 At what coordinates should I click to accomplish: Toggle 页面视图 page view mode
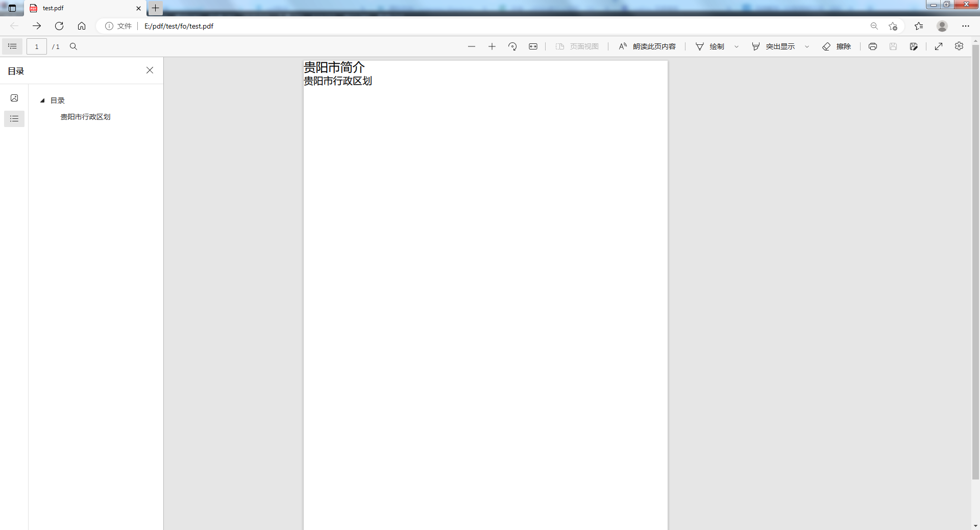point(577,46)
